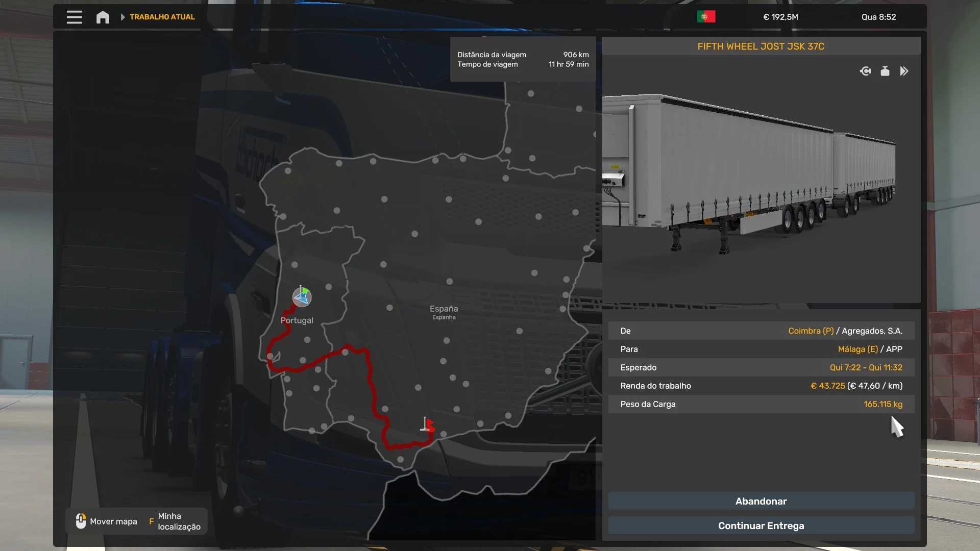Click the € 192.5M balance display
Viewport: 980px width, 551px height.
(780, 17)
